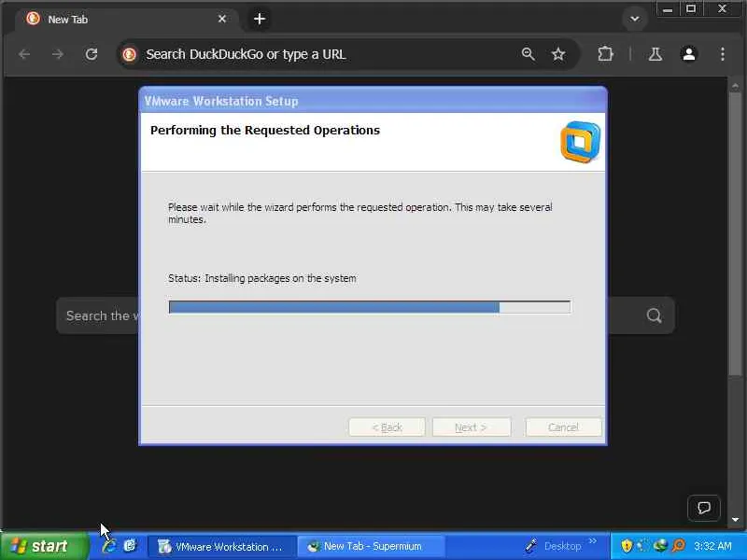Image resolution: width=747 pixels, height=560 pixels.
Task: Click 'Performing the Requested Operations' heading
Action: [x=265, y=131]
